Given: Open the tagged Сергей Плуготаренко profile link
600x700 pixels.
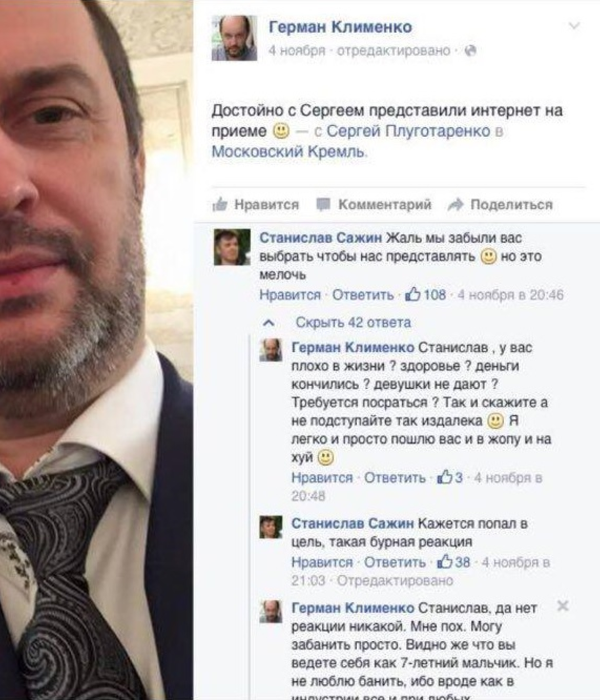Looking at the screenshot, I should click(x=408, y=131).
